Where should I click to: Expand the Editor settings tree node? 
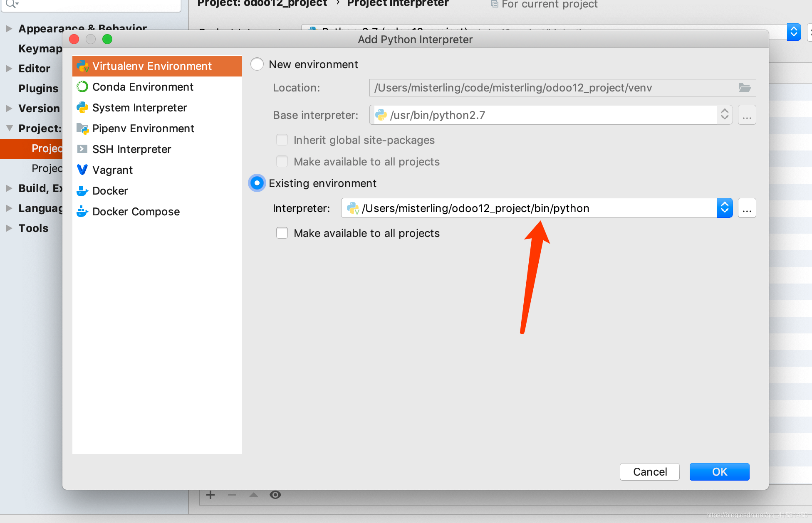(x=9, y=68)
